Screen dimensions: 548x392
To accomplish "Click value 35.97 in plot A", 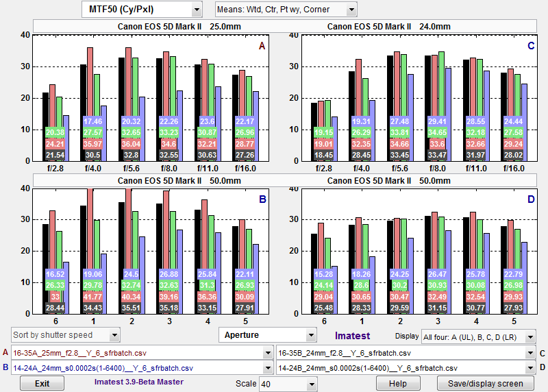I will (x=92, y=144).
